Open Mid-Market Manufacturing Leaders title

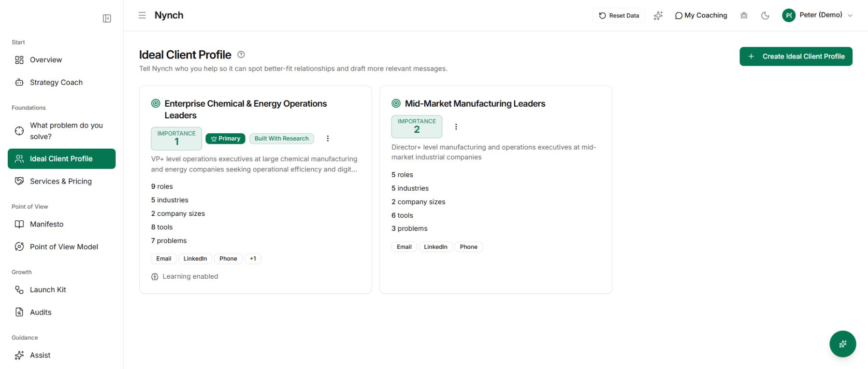coord(475,103)
